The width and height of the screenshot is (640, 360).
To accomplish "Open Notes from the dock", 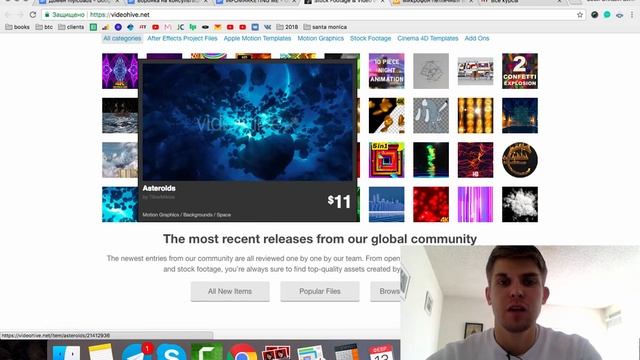I will [100, 352].
